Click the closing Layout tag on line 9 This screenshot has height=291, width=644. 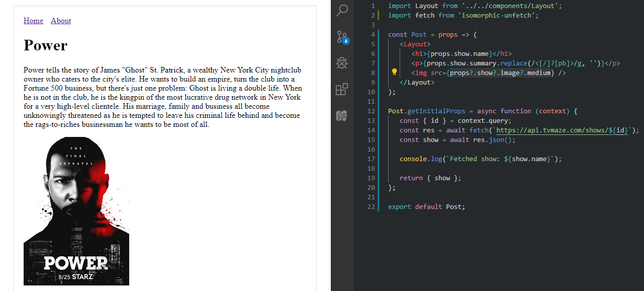point(417,82)
